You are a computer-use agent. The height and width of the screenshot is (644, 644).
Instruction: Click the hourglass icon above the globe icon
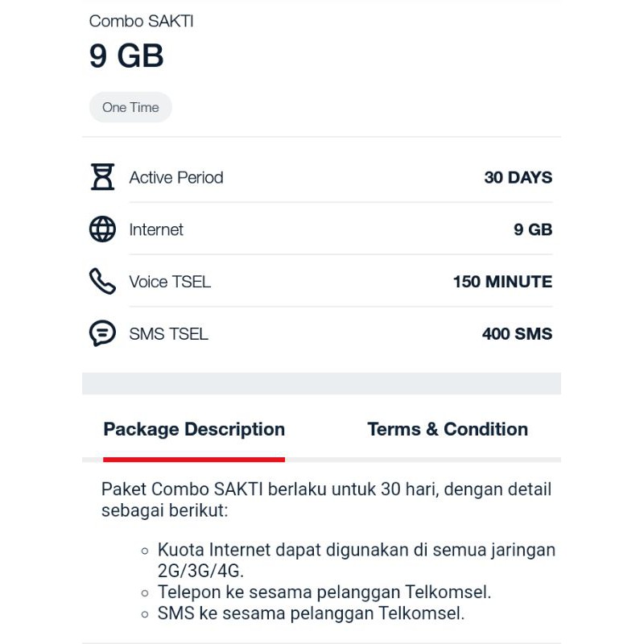tap(102, 177)
